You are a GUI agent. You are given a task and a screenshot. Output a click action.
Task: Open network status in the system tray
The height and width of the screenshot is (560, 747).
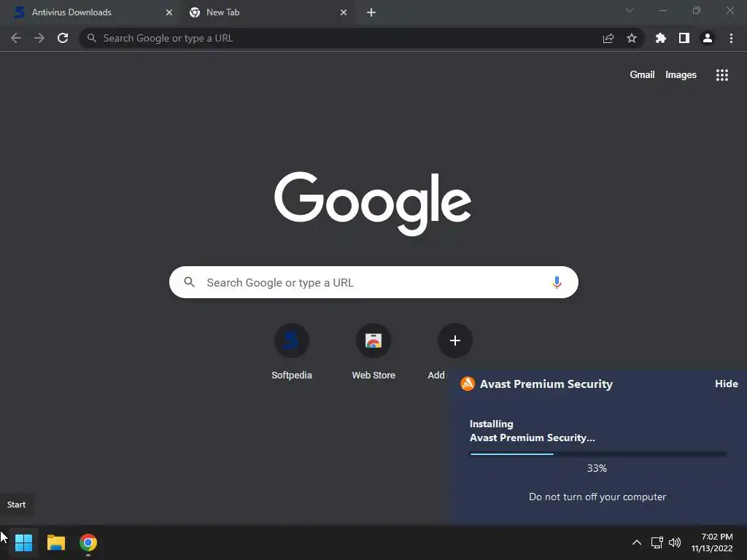coord(657,542)
